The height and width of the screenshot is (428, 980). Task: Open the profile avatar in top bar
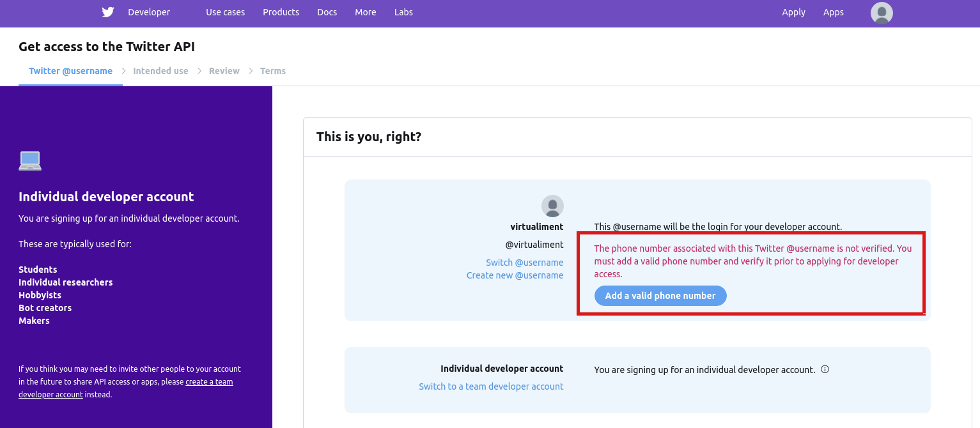(882, 13)
